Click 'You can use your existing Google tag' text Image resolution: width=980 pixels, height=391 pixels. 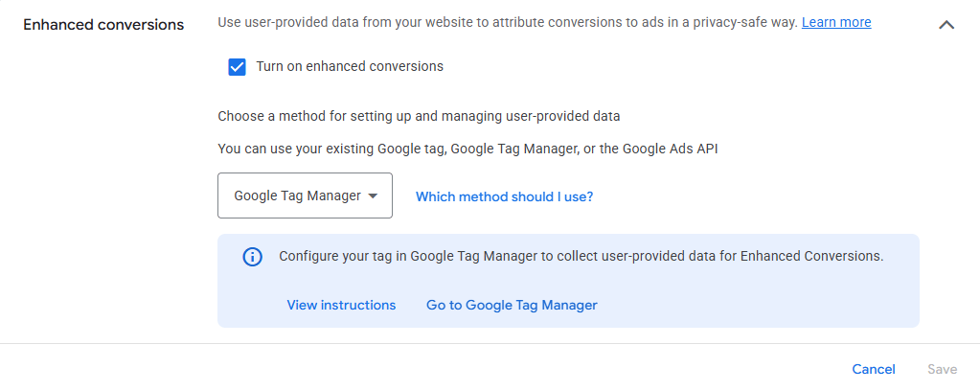467,149
